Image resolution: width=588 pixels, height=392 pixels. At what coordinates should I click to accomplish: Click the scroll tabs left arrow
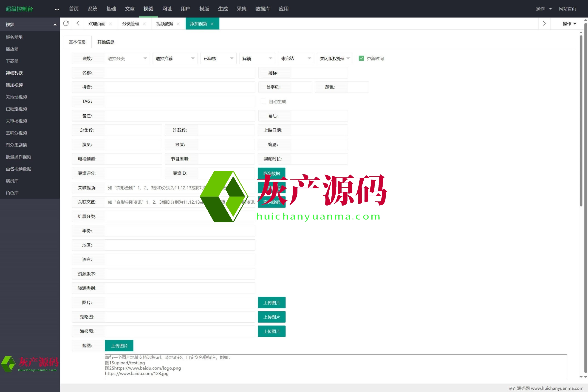[x=78, y=23]
